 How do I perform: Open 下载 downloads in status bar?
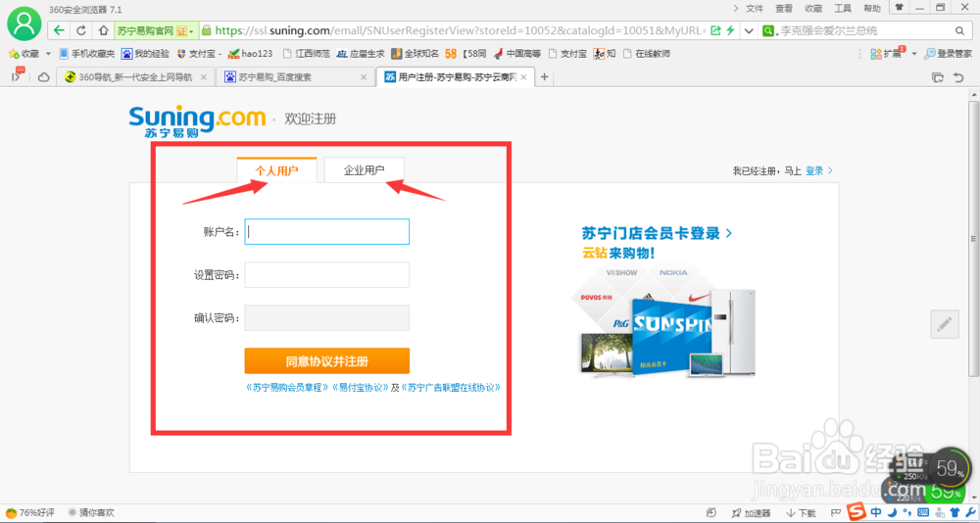point(801,513)
